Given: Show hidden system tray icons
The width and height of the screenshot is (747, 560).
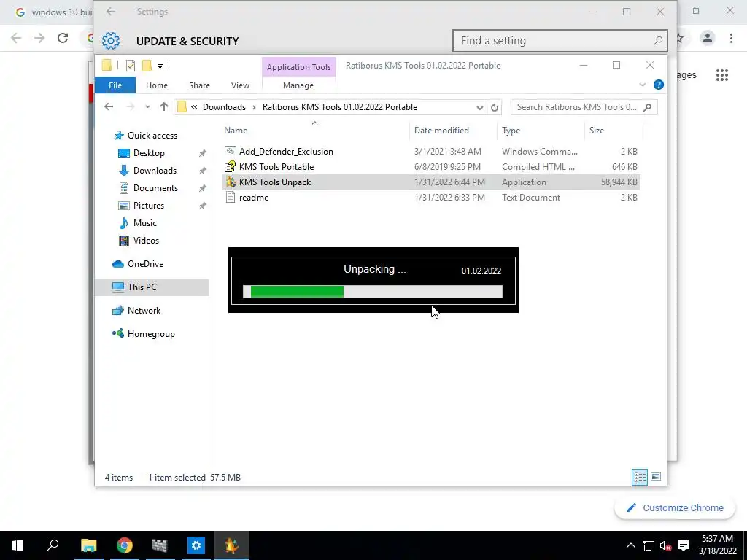Looking at the screenshot, I should tap(630, 545).
